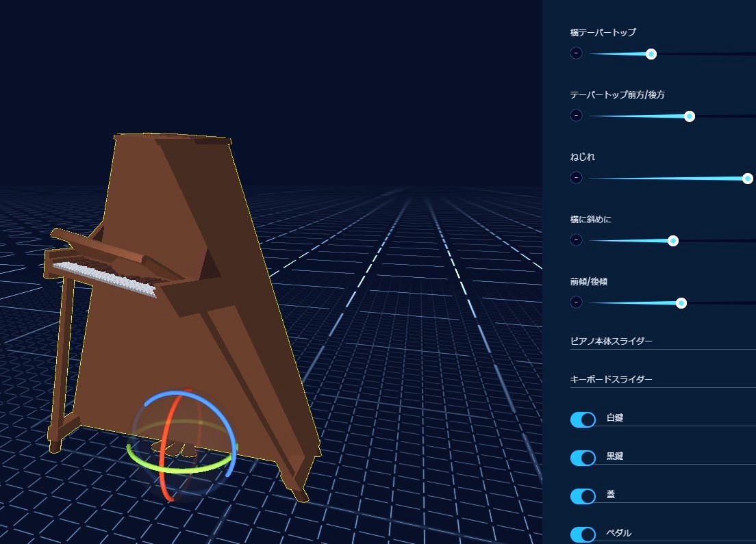The height and width of the screenshot is (544, 756).
Task: Click the 横に斜めに slider handle
Action: [673, 241]
